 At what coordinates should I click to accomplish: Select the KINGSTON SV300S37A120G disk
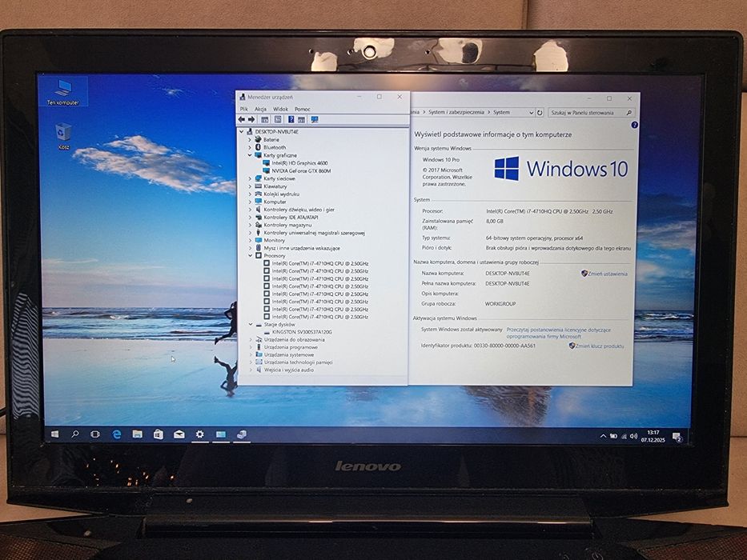coord(302,332)
